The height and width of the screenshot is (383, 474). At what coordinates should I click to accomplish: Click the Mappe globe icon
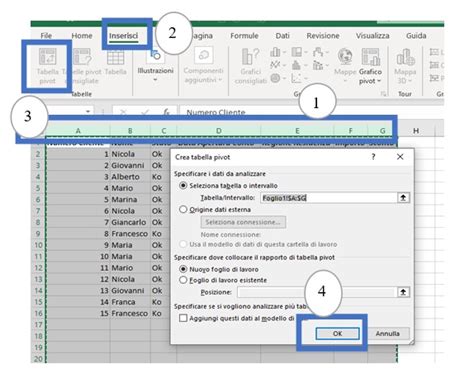click(345, 56)
